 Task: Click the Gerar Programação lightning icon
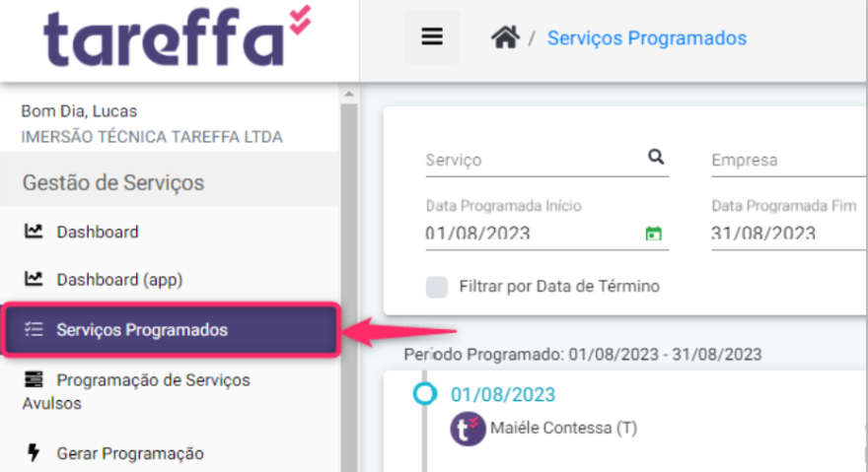pyautogui.click(x=34, y=452)
